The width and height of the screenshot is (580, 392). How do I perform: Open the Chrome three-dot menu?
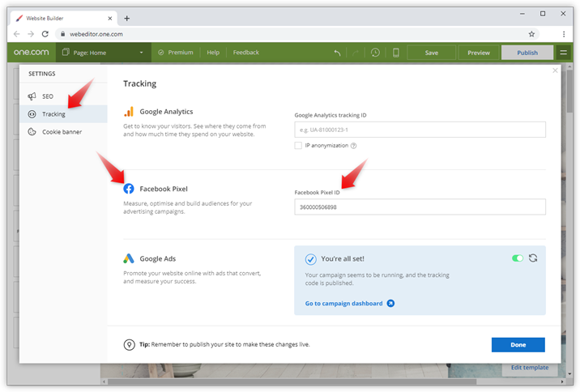[564, 34]
